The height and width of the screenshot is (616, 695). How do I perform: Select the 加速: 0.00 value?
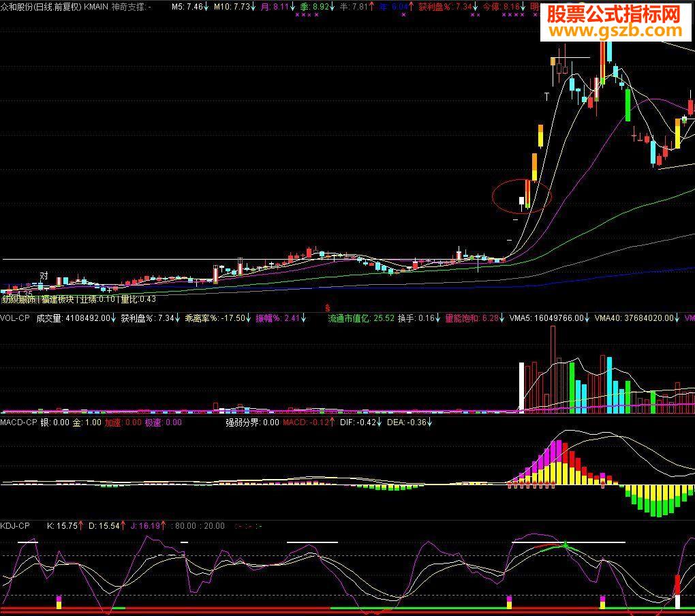click(x=123, y=422)
